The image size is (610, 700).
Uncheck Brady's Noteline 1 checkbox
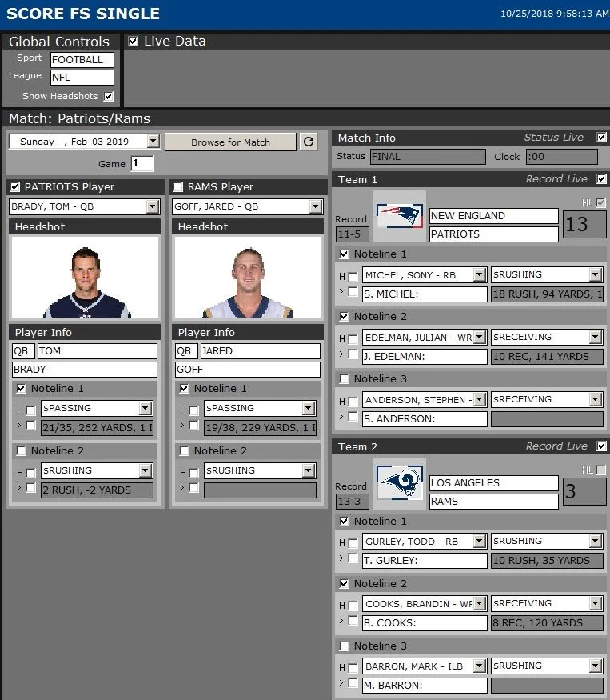coord(21,388)
